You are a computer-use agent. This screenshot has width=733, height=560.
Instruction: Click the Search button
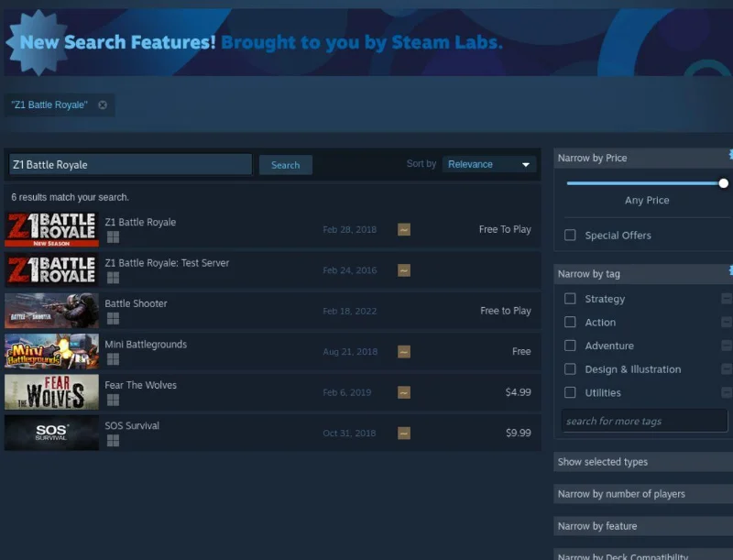tap(286, 165)
